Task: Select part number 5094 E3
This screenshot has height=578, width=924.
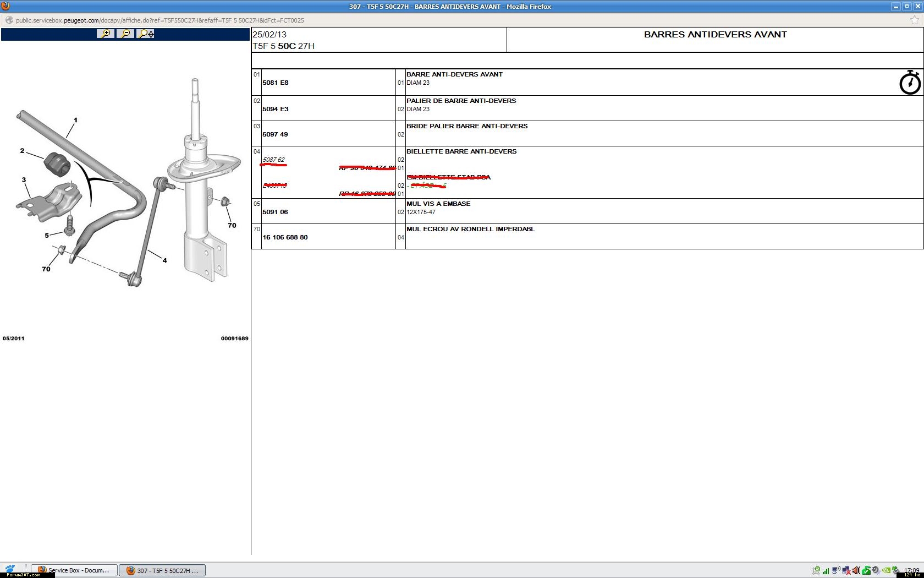Action: pyautogui.click(x=276, y=109)
